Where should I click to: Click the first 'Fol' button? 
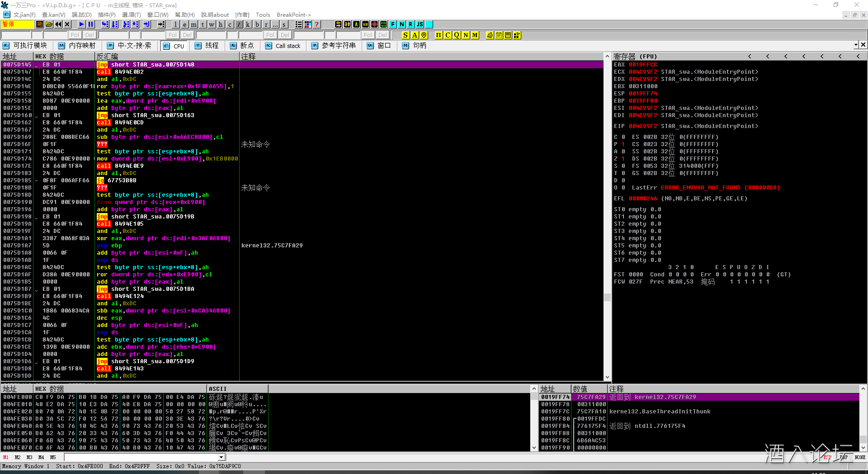75,35
